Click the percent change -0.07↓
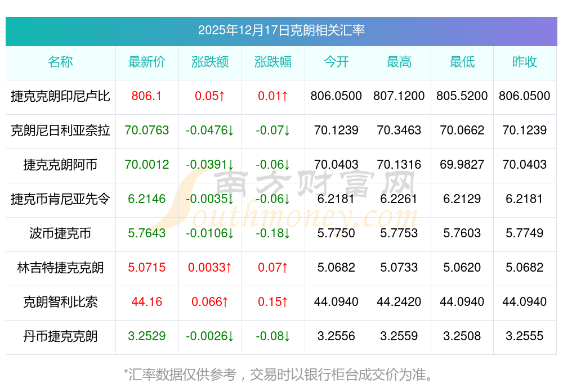The height and width of the screenshot is (392, 563). click(273, 130)
